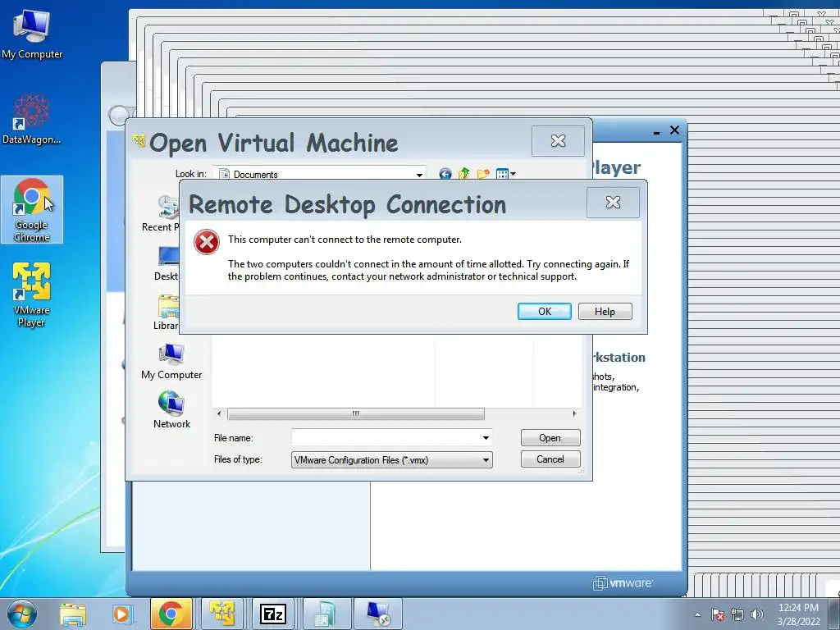Click the Open Virtual Machine title icon

(139, 141)
